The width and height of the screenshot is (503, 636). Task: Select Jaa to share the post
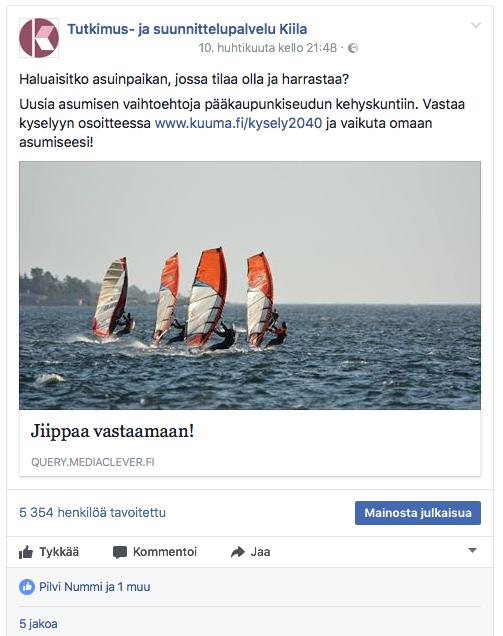point(260,552)
